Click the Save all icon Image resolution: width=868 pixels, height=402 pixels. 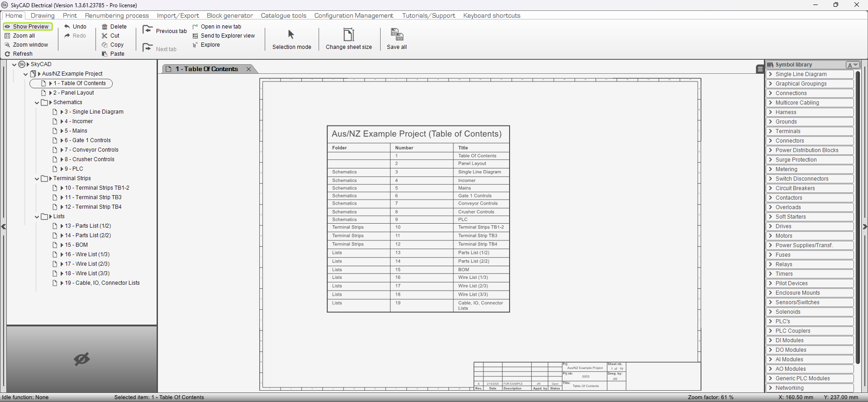pyautogui.click(x=396, y=35)
